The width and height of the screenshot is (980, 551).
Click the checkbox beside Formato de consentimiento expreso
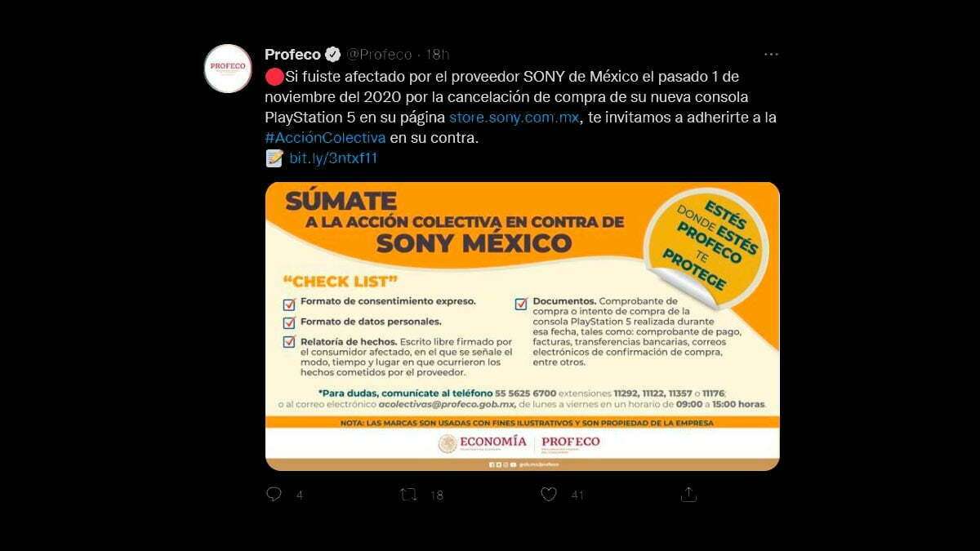click(x=289, y=304)
